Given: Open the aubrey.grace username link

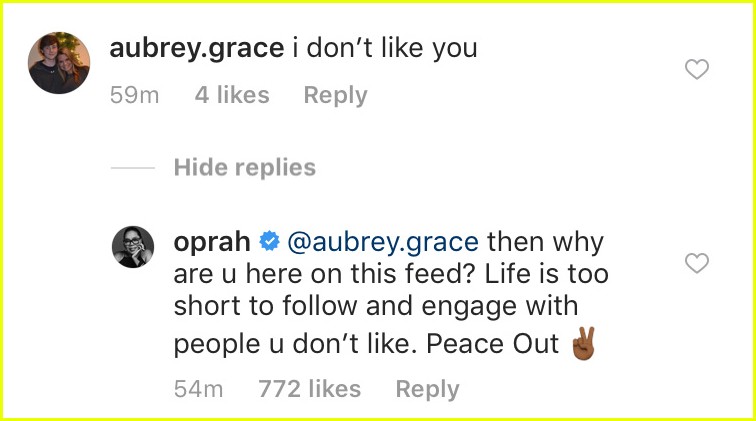Looking at the screenshot, I should tap(197, 48).
